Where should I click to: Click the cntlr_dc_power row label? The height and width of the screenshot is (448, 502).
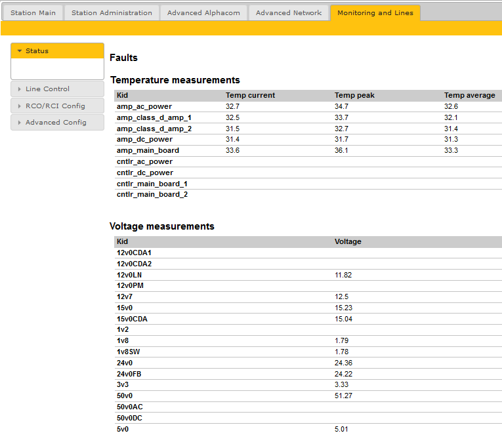pos(144,173)
